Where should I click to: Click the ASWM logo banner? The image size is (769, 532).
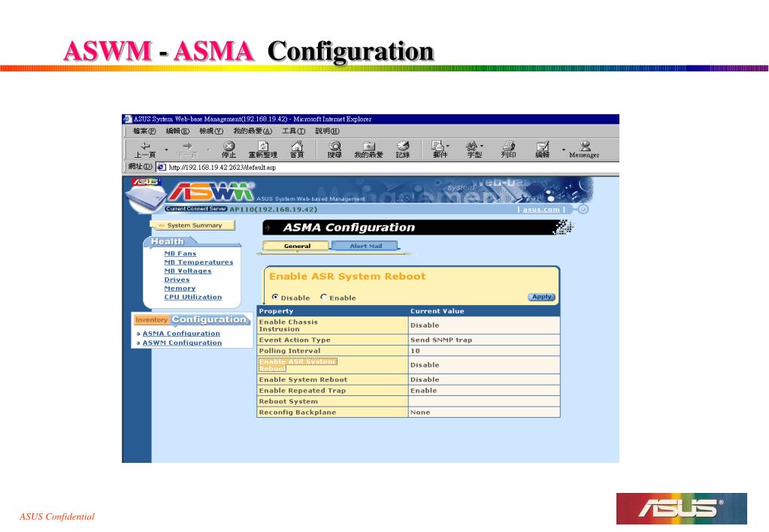point(211,191)
